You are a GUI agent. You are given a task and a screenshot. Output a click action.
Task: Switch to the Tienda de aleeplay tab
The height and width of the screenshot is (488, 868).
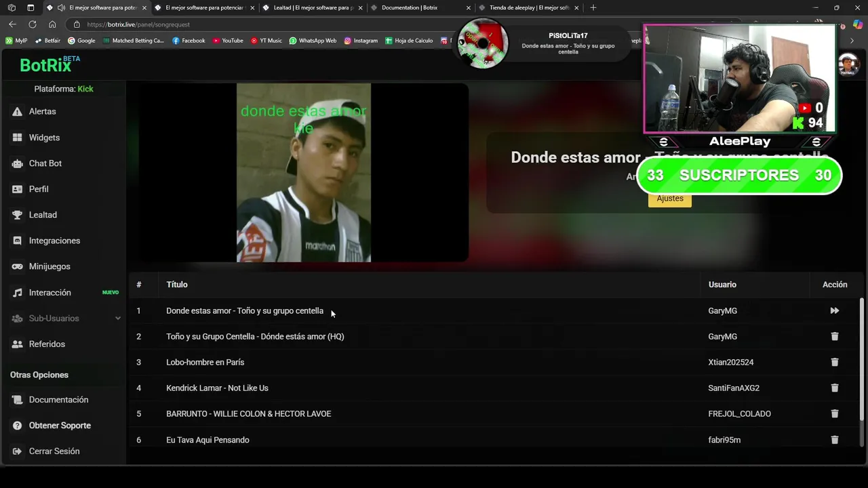coord(529,7)
